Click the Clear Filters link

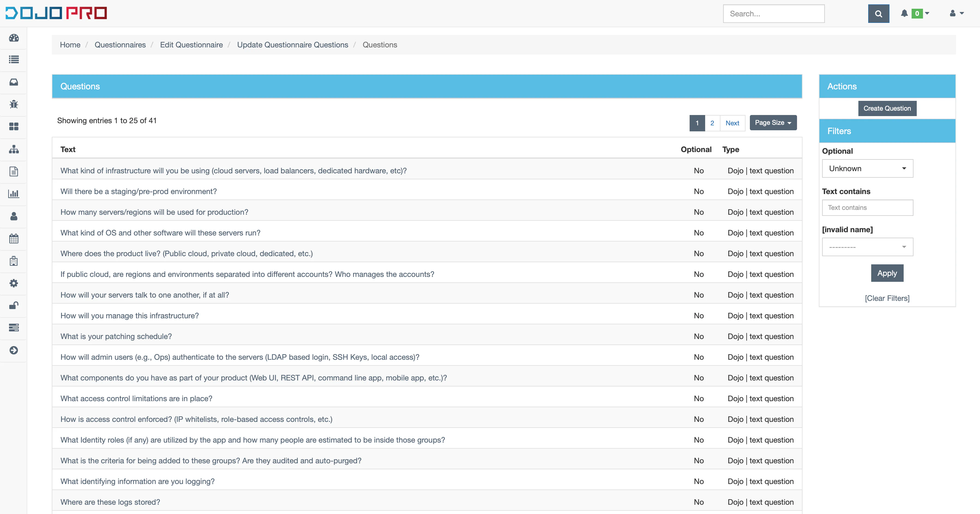(887, 298)
